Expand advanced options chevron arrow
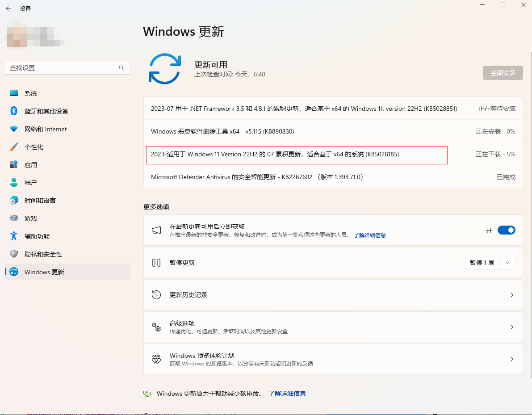The height and width of the screenshot is (415, 532). (x=512, y=327)
